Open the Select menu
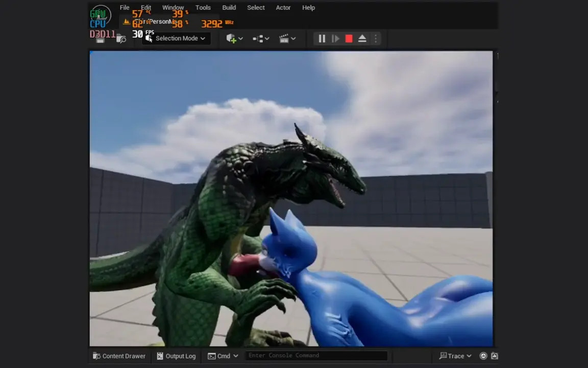This screenshot has height=368, width=588. (256, 8)
